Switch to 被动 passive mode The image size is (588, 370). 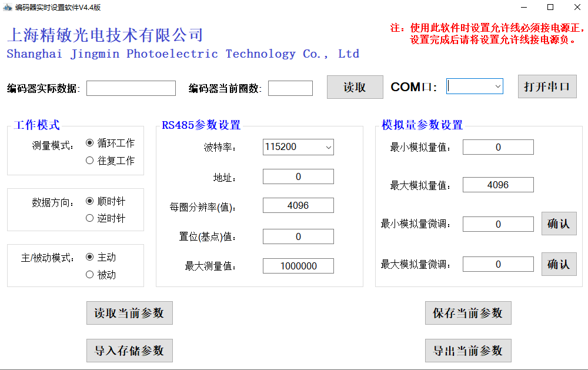[90, 275]
